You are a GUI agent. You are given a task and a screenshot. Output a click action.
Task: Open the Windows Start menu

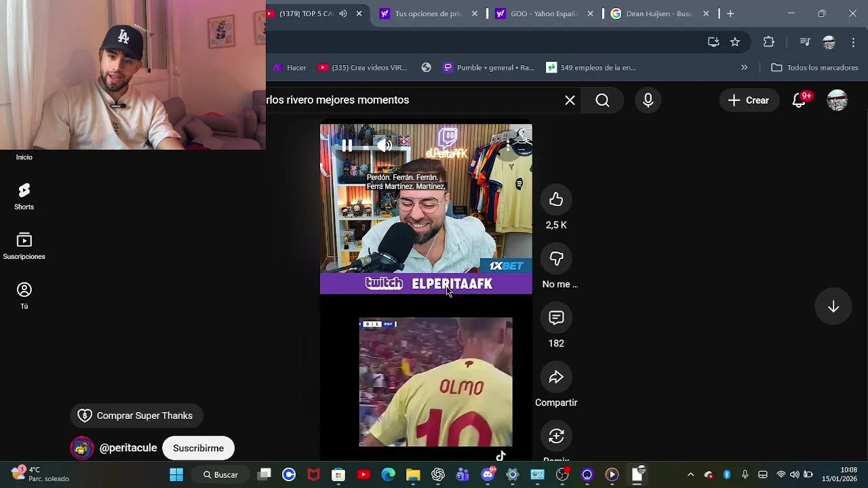[176, 474]
